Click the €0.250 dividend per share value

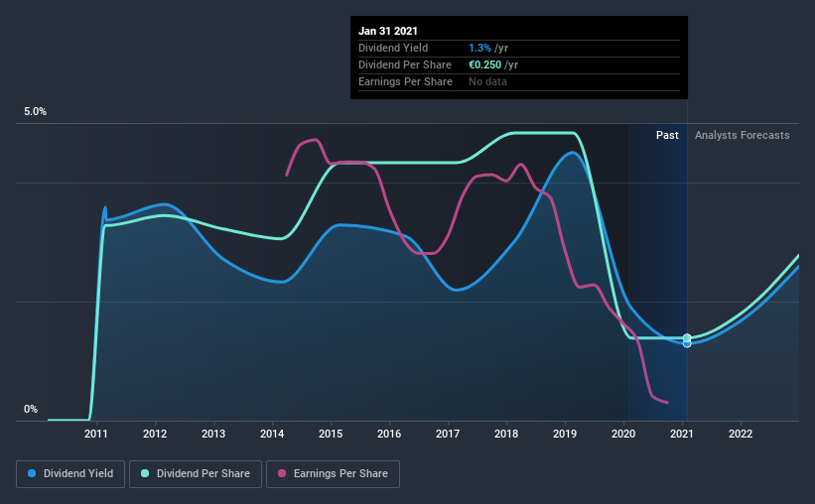pos(485,64)
